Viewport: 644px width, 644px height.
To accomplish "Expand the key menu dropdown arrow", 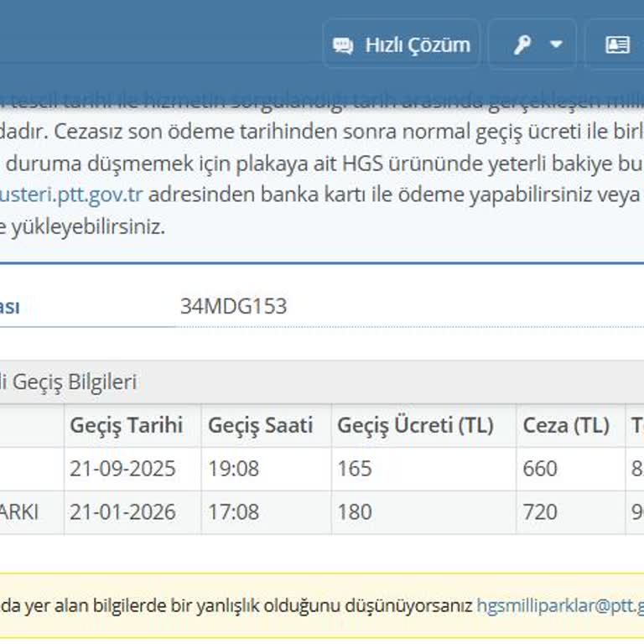I will pyautogui.click(x=556, y=44).
